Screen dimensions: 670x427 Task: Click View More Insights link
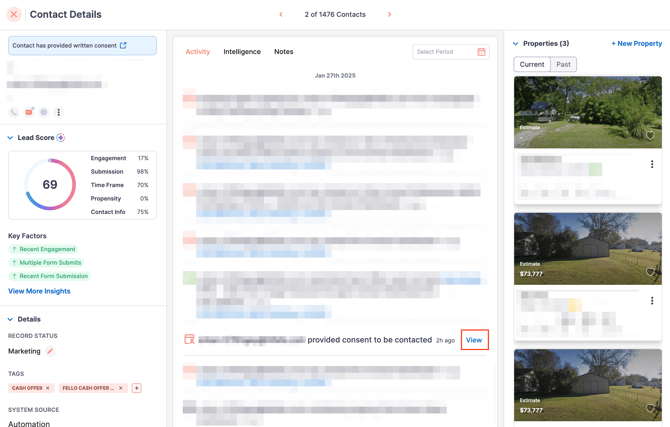point(39,291)
